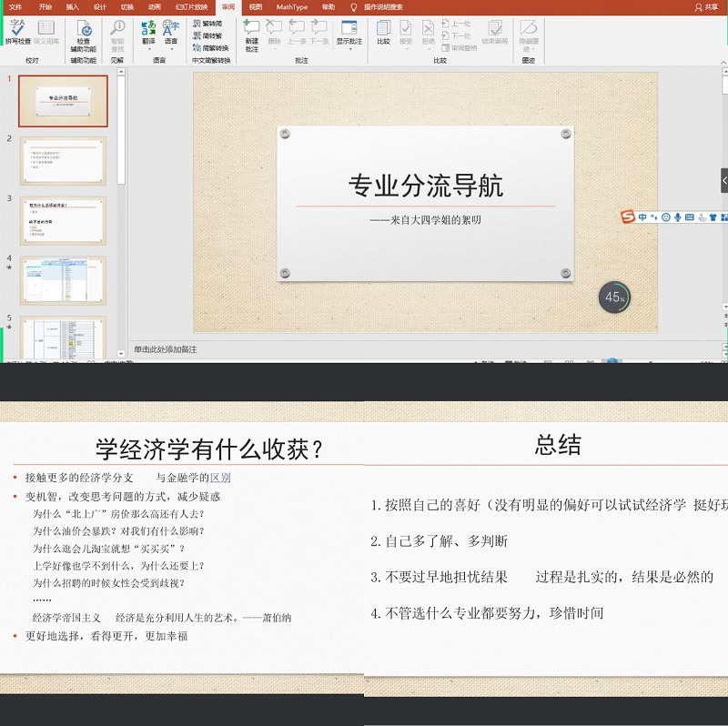Collapse the ribbon with the chevron arrow
Viewport: 728px width, 726px height.
pos(719,61)
